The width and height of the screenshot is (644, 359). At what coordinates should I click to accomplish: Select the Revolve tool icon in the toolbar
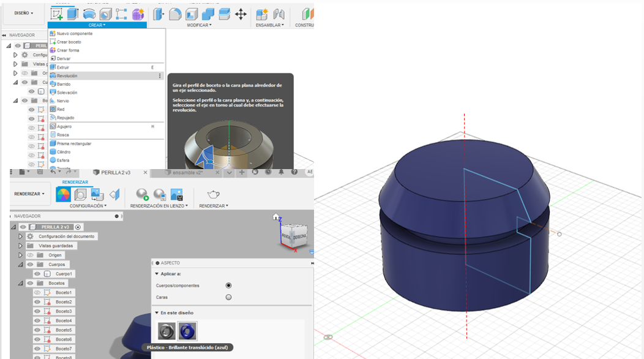[x=89, y=14]
